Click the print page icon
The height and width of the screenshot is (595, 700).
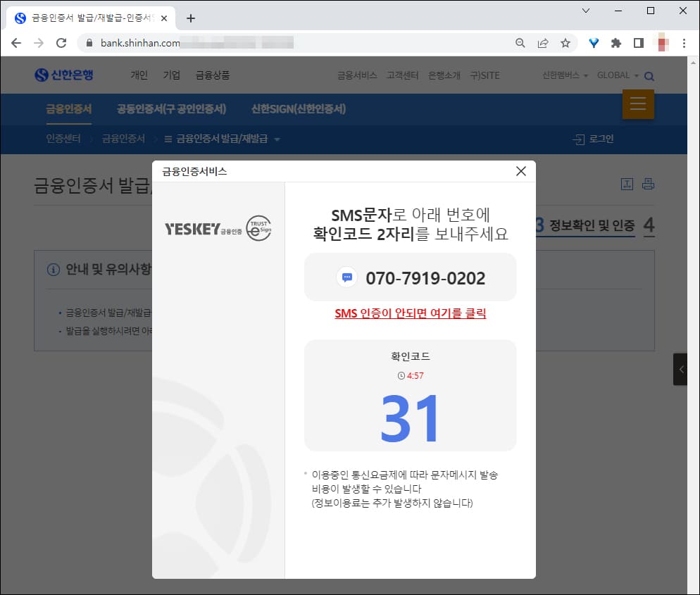[x=648, y=184]
